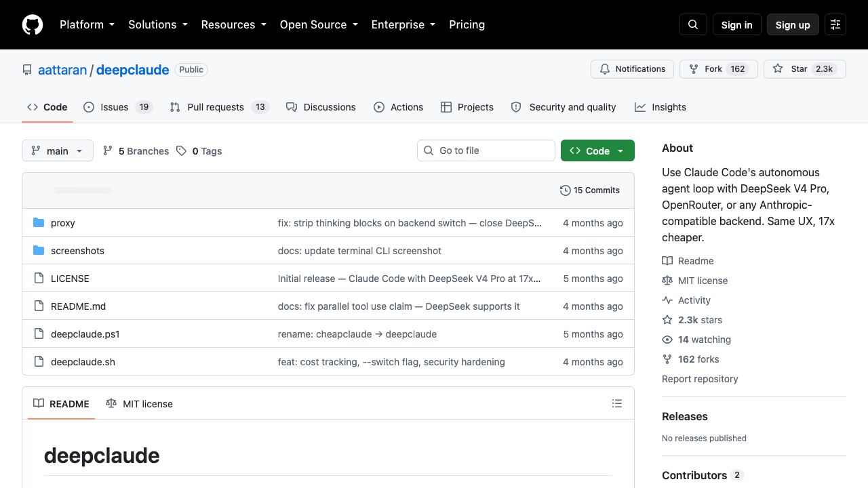Expand the Enterprise menu
This screenshot has width=868, height=488.
point(403,24)
